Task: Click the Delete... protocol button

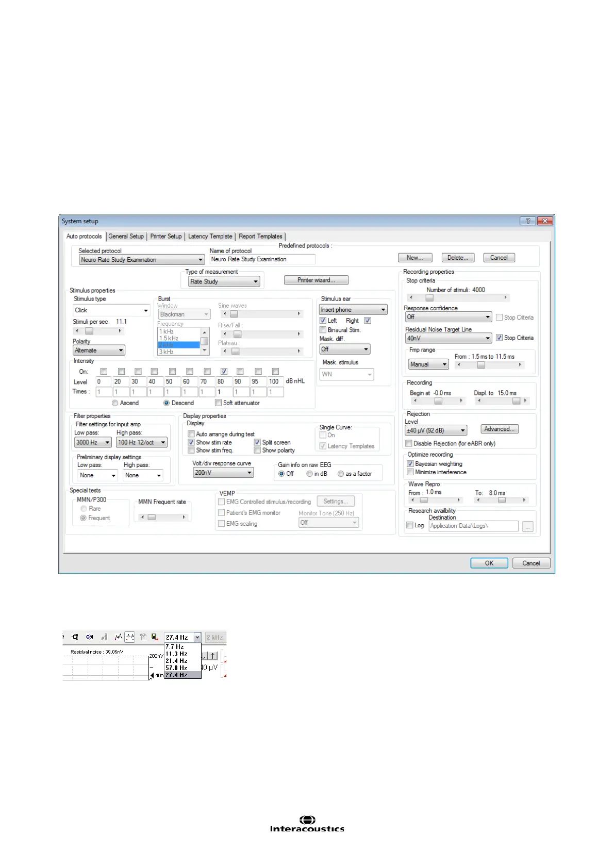Action: pyautogui.click(x=458, y=258)
